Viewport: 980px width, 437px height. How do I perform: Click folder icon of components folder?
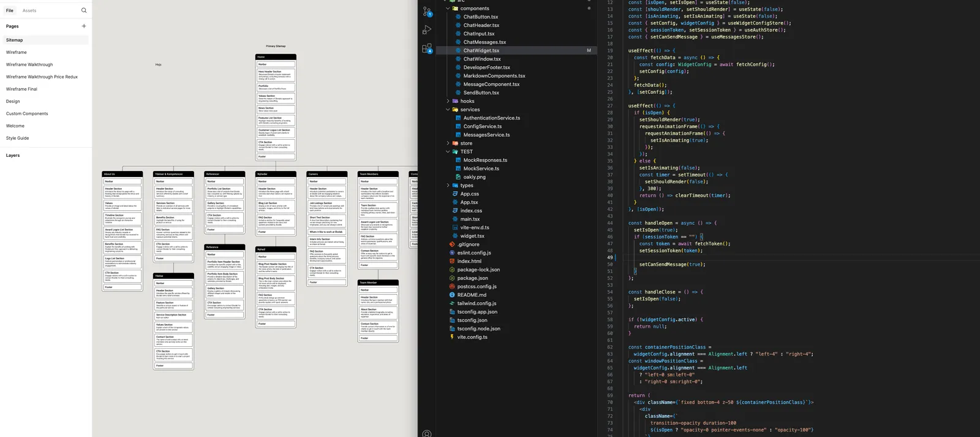pos(455,9)
